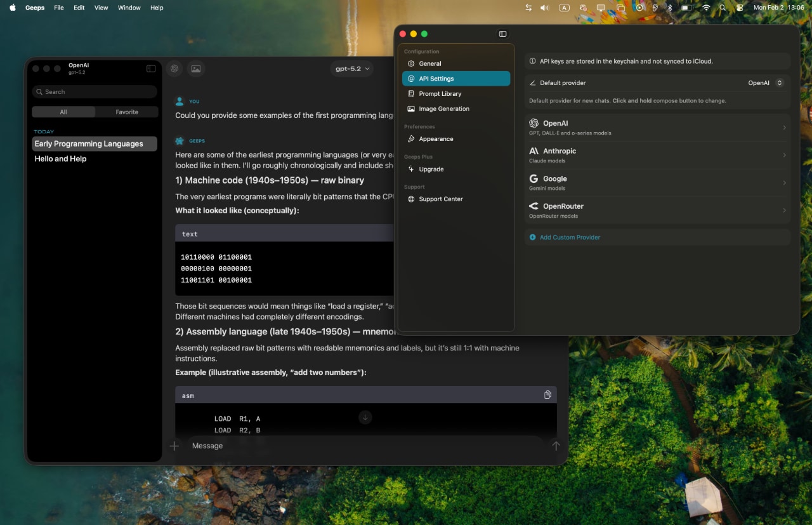812x525 pixels.
Task: Expand the Anthropic provider row
Action: pyautogui.click(x=657, y=156)
